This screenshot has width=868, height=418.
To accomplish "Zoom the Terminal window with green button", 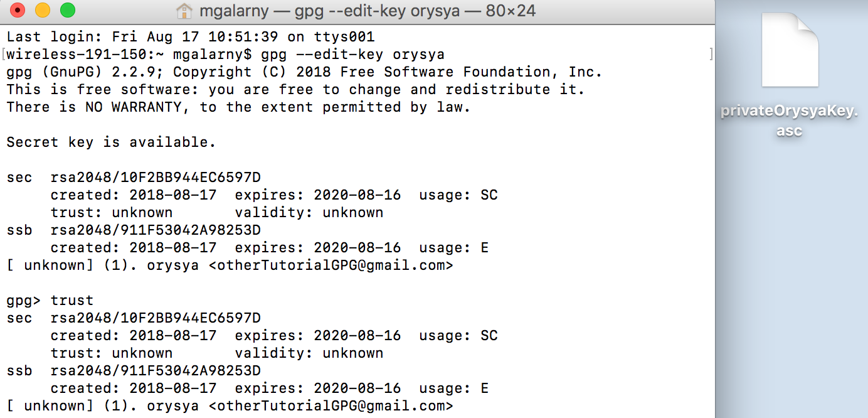I will coord(67,11).
